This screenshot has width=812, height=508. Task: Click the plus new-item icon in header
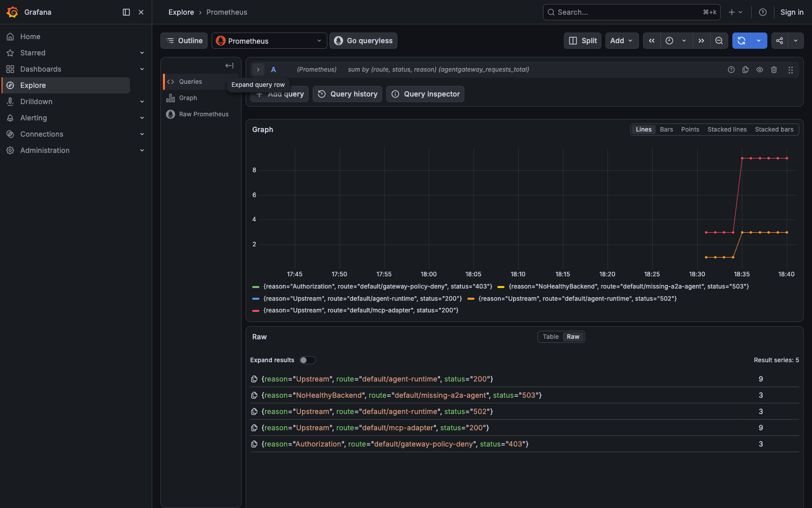(x=735, y=12)
